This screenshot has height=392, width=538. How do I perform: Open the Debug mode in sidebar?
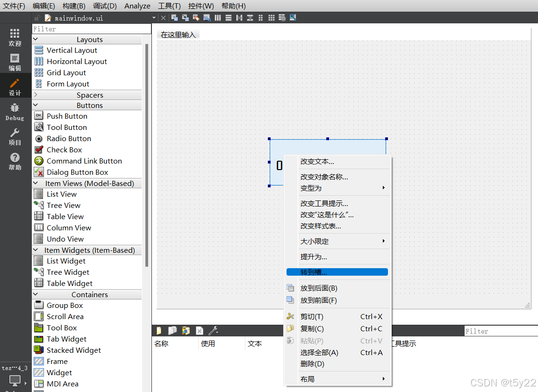coord(15,112)
